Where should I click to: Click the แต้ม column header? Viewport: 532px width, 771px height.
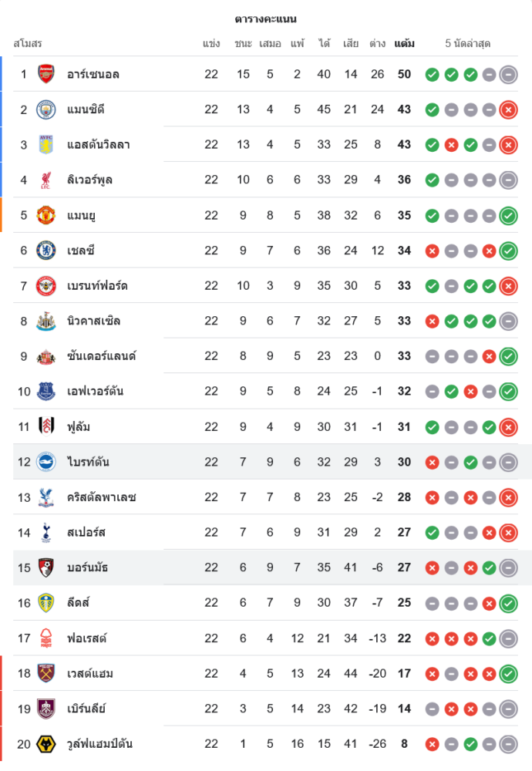pos(404,43)
